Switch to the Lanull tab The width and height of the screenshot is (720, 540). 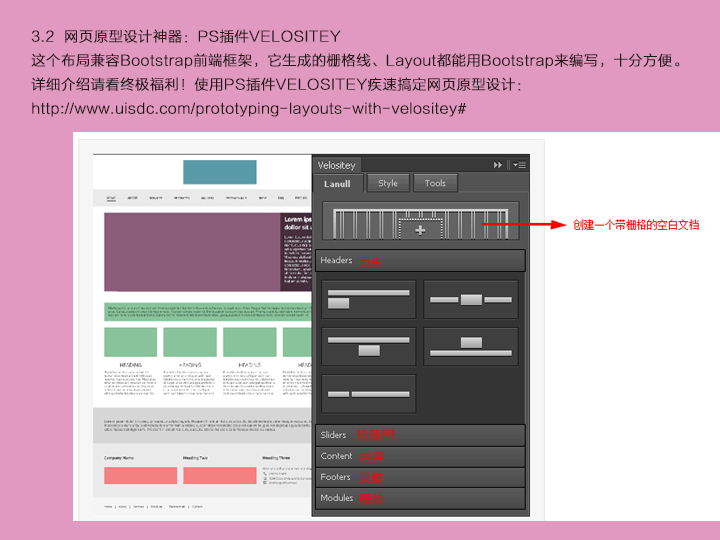(x=338, y=184)
